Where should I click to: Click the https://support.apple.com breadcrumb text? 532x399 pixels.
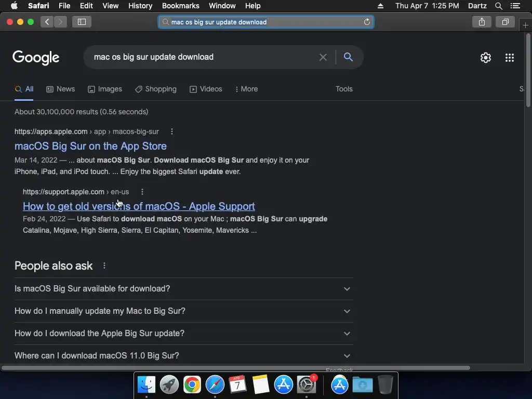pos(63,192)
